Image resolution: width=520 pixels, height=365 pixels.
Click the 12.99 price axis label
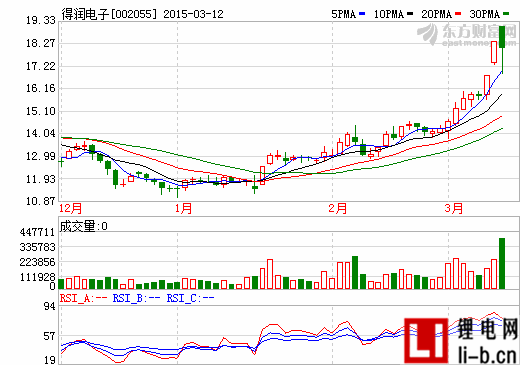41,156
